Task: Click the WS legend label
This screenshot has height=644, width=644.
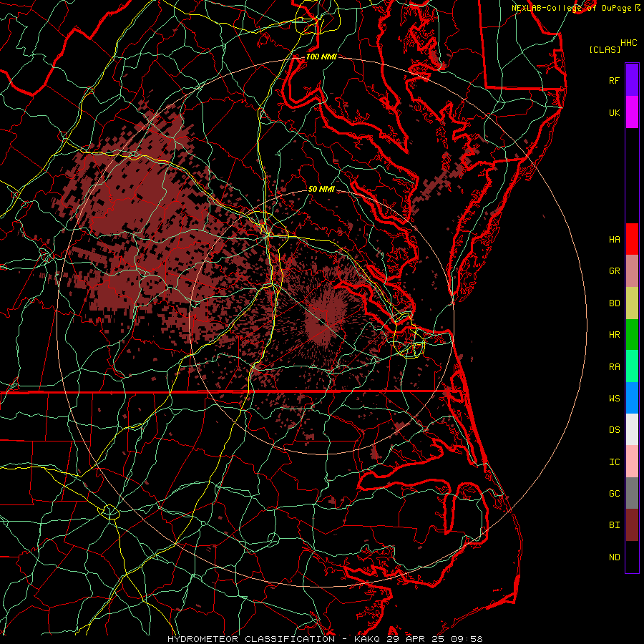Action: 614,399
